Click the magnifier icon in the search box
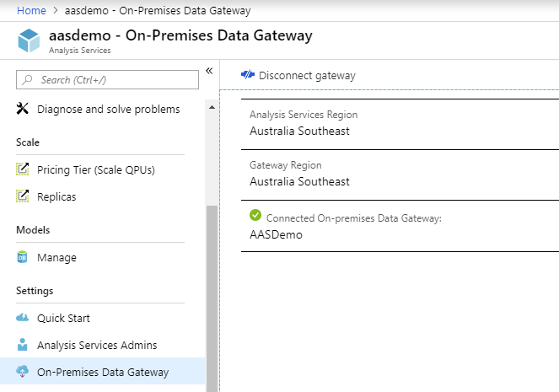The width and height of the screenshot is (559, 392). 29,79
